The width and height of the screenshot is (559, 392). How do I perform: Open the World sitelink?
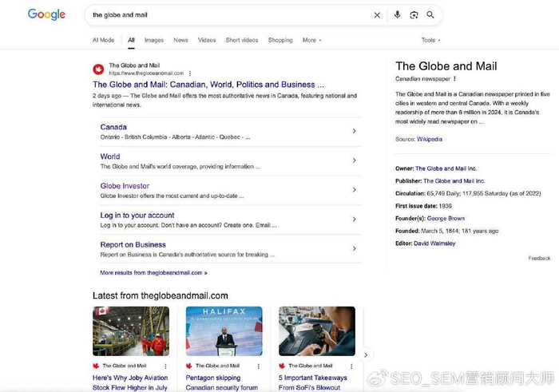click(x=110, y=156)
